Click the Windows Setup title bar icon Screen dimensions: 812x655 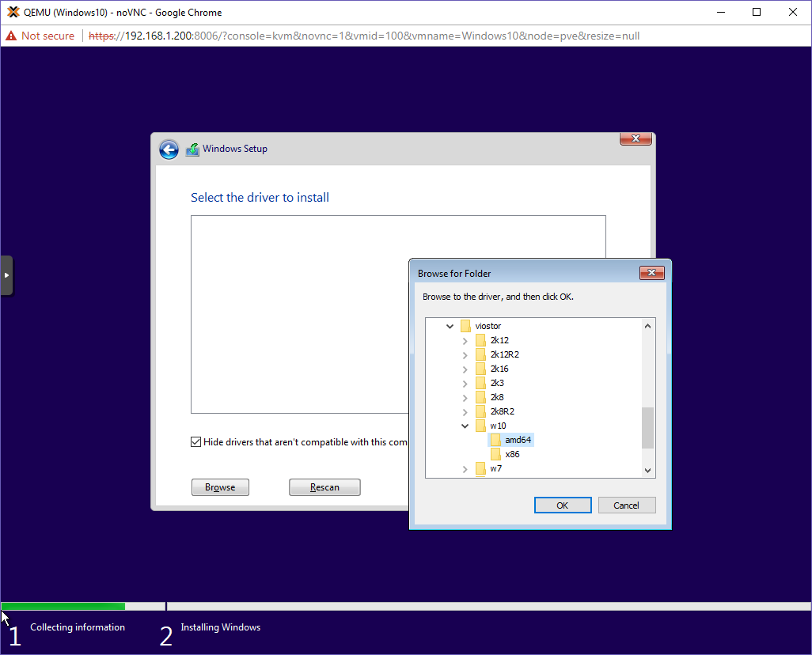192,149
